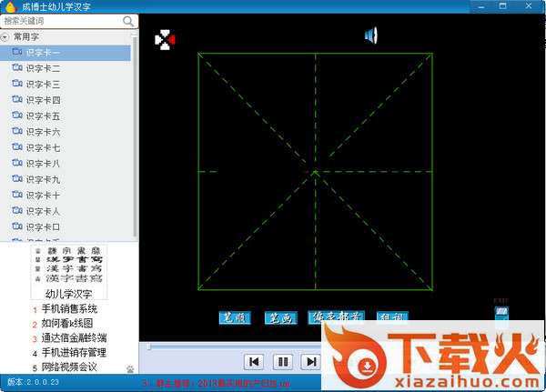Skip to next track in player
546x392 pixels.
click(x=311, y=362)
